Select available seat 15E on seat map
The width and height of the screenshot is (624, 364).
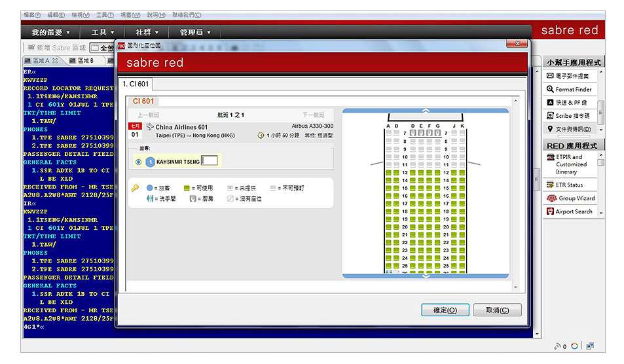pyautogui.click(x=421, y=188)
